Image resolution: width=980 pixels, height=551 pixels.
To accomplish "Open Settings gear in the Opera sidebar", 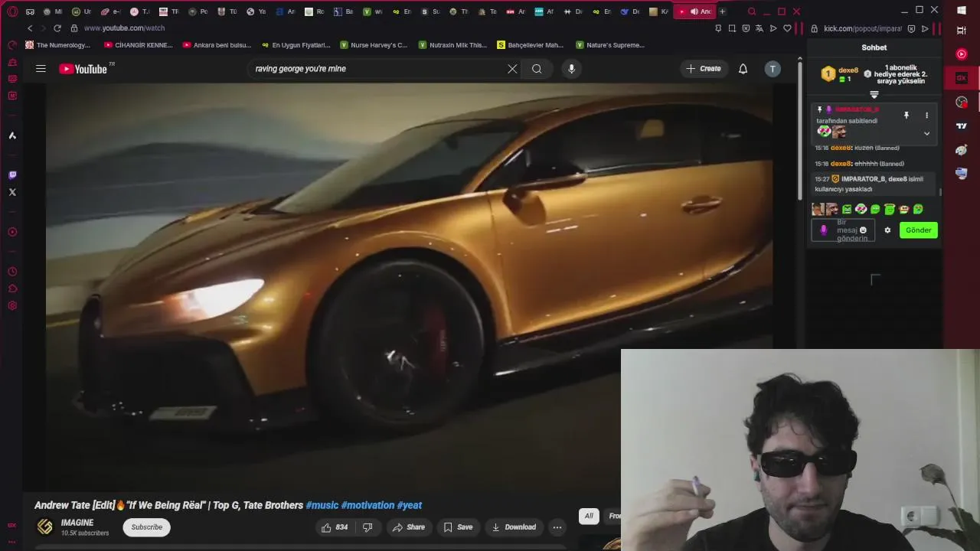I will pyautogui.click(x=12, y=305).
